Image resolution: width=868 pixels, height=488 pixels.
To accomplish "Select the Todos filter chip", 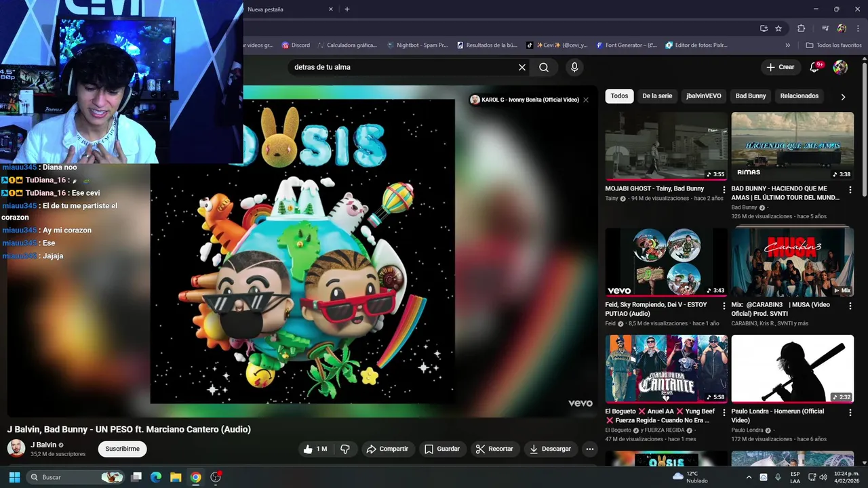I will [619, 96].
